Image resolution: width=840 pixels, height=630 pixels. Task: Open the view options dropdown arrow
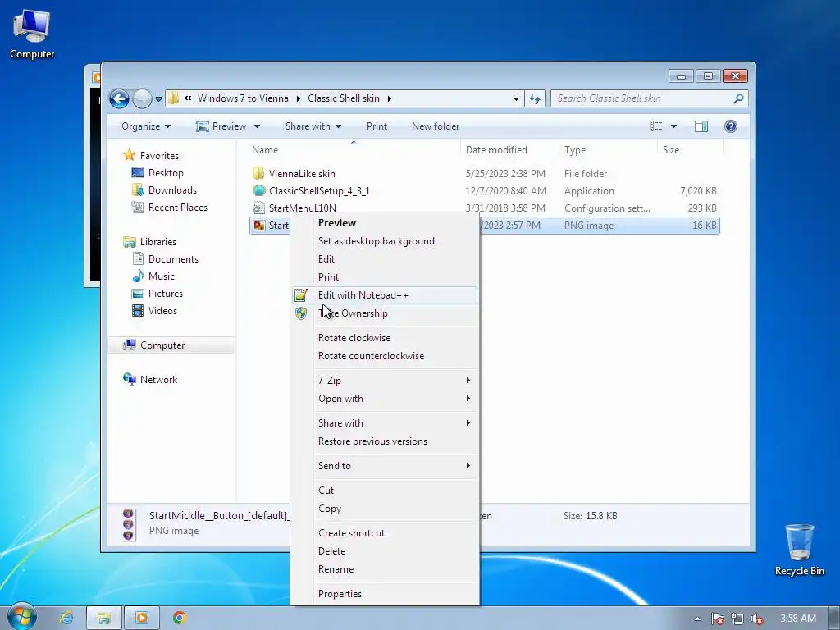tap(674, 126)
